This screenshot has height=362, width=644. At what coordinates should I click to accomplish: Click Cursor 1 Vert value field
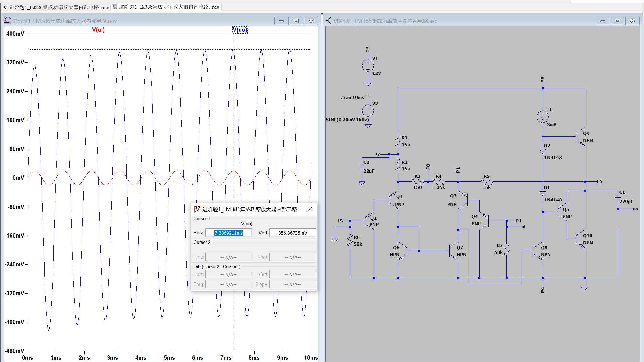(293, 233)
